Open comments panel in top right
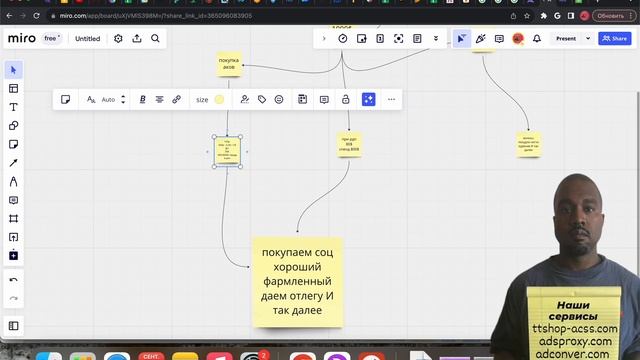 (499, 39)
